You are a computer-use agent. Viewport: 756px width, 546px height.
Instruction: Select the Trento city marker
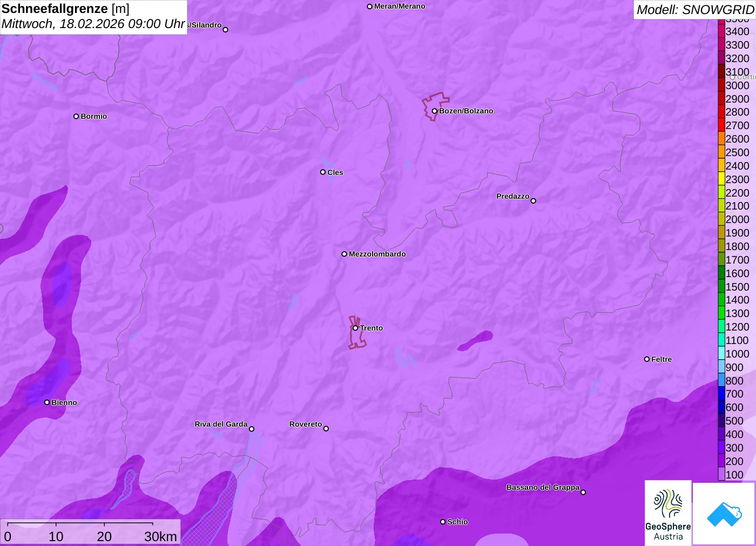click(x=355, y=328)
